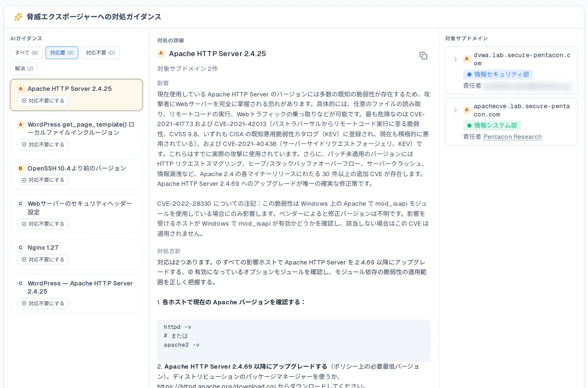
Task: Copy the Apache HTTP Server 2.4.25 details
Action: 423,55
